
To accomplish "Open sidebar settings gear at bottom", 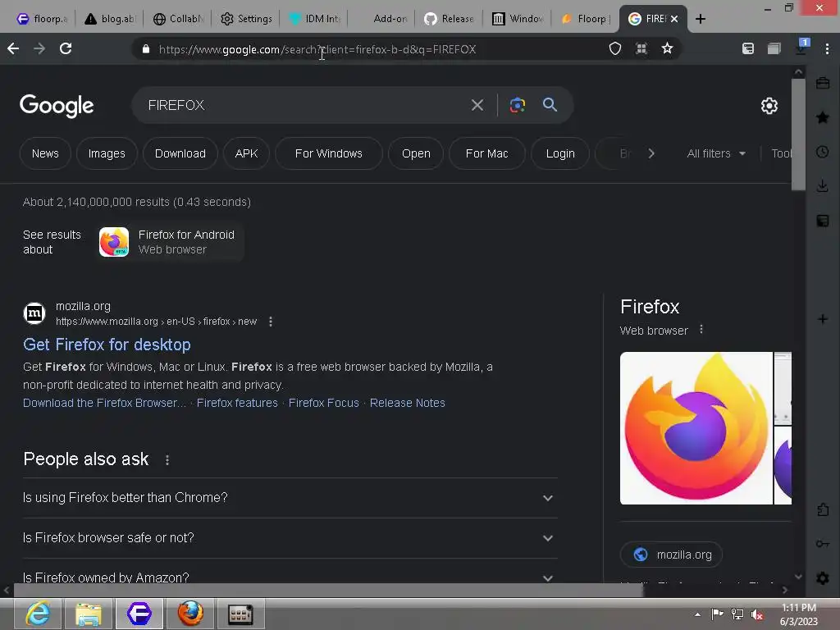I will pyautogui.click(x=823, y=578).
